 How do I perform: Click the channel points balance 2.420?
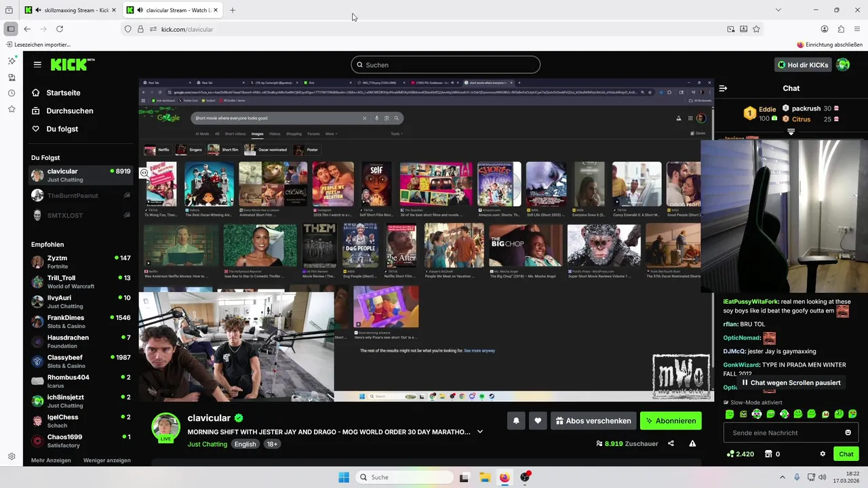pos(740,454)
